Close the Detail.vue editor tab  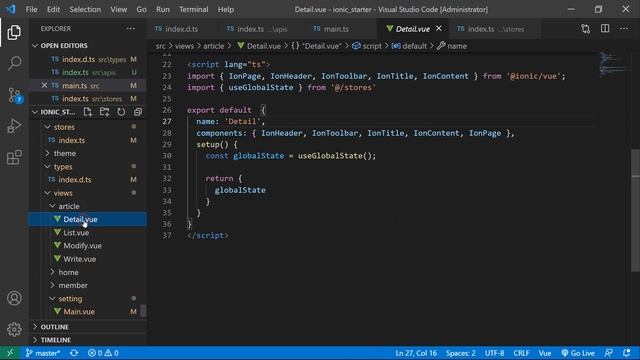439,29
